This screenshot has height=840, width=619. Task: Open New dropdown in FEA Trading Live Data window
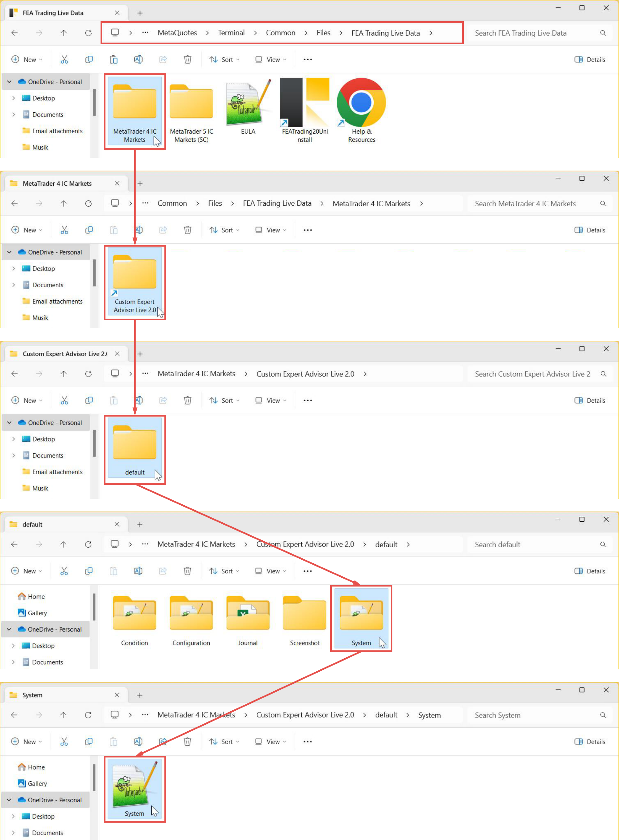coord(27,60)
